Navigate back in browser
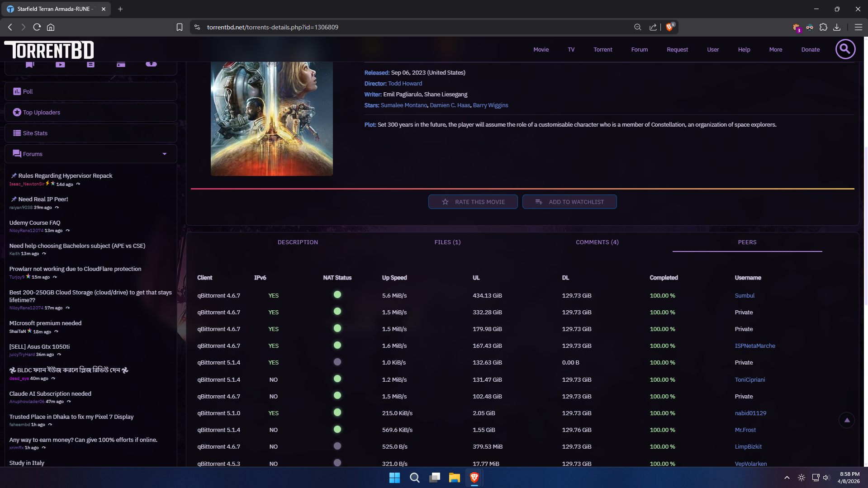 click(x=10, y=27)
